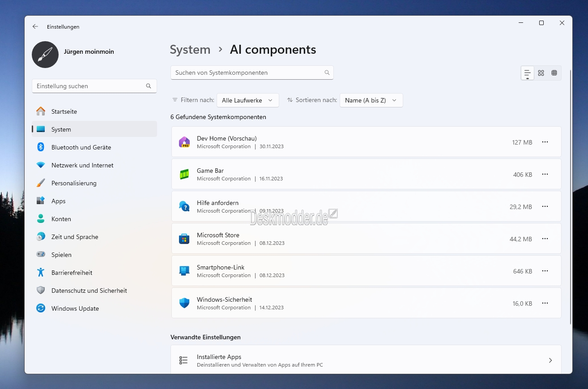
Task: Click the Installierte Apps list icon
Action: click(183, 360)
